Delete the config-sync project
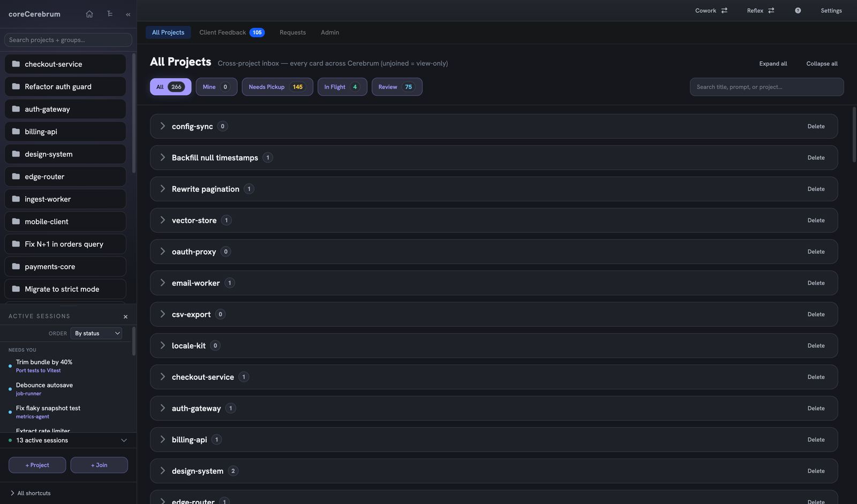857x504 pixels. click(816, 126)
